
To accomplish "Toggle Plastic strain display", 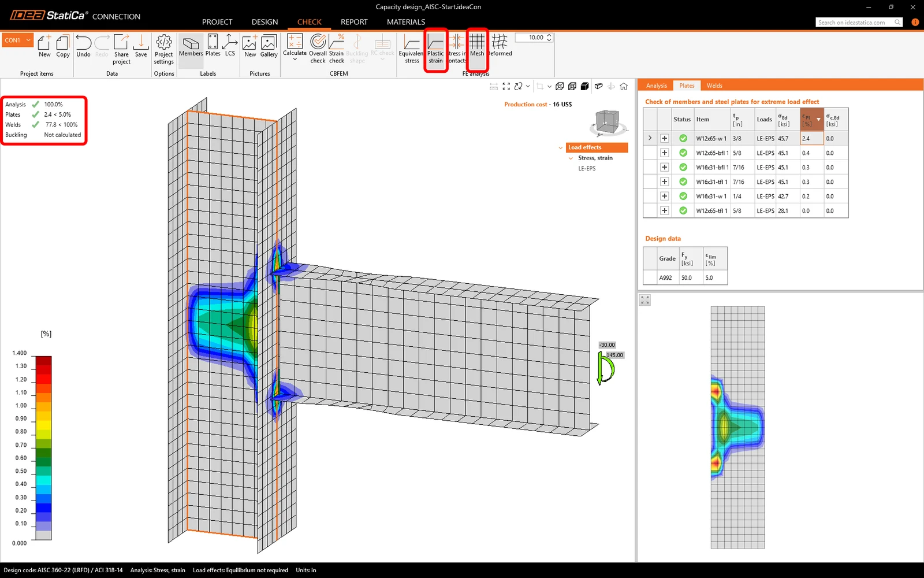I will tap(435, 49).
